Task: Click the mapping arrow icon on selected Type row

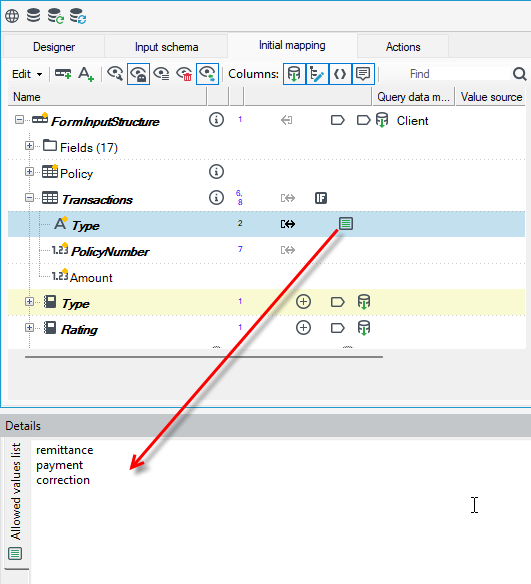Action: (x=288, y=224)
